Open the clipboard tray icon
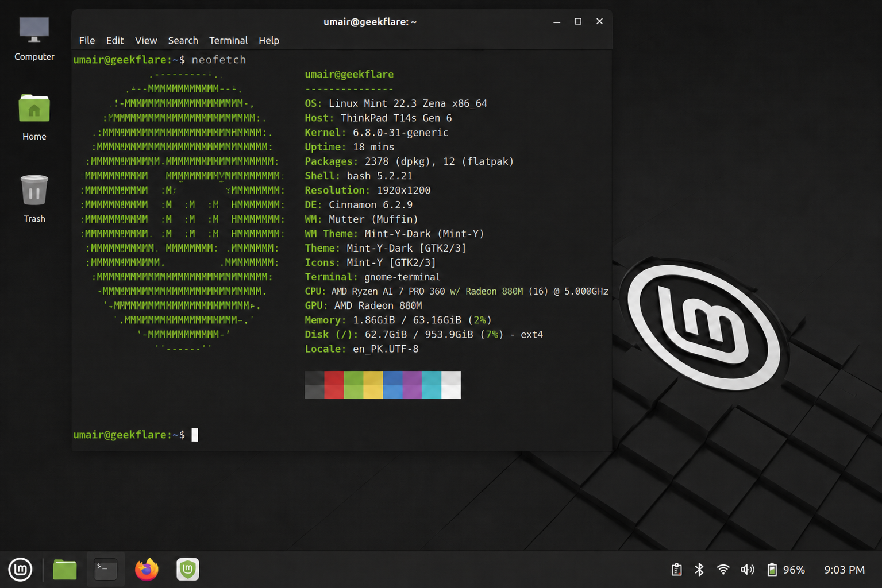The width and height of the screenshot is (882, 588). click(x=676, y=570)
